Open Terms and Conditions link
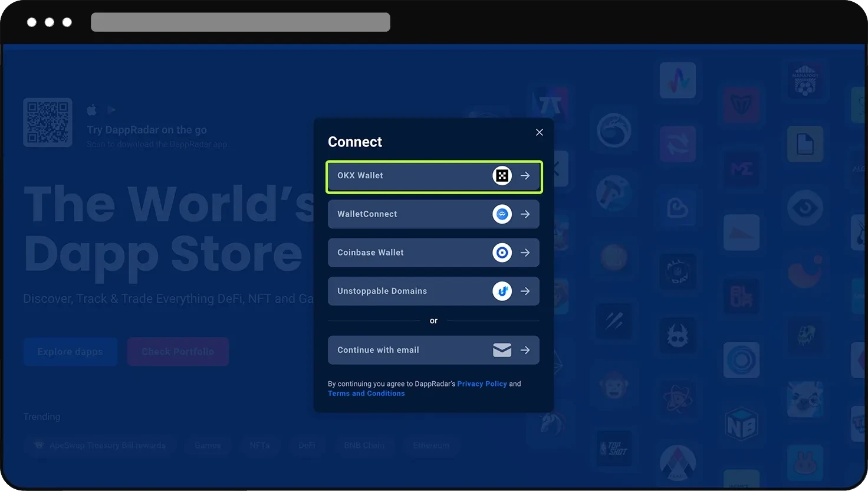The width and height of the screenshot is (868, 491). tap(366, 394)
